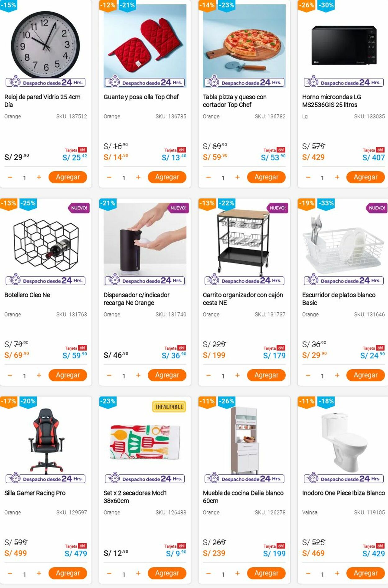
Task: Open Guante y posa olla Top Chef link
Action: pos(141,97)
